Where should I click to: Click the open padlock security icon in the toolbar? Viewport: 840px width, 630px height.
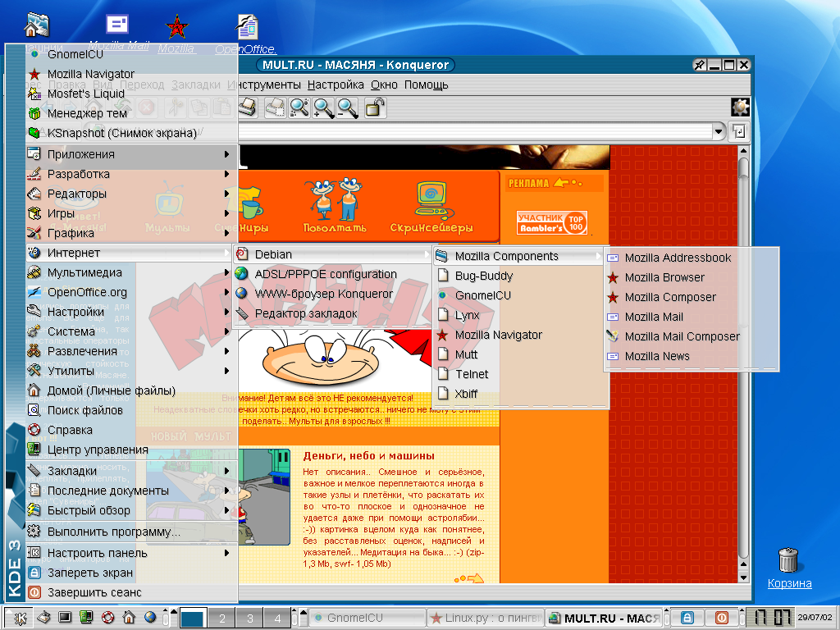tap(375, 107)
